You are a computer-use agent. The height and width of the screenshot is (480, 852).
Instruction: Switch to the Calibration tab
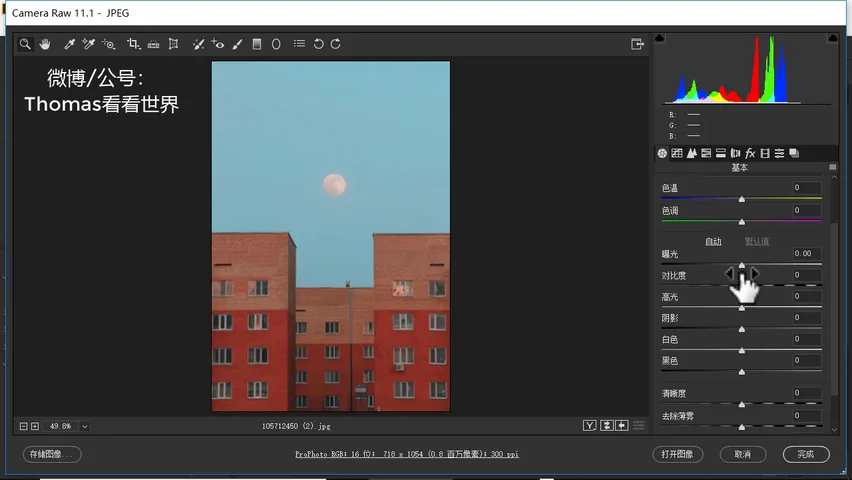[x=765, y=153]
